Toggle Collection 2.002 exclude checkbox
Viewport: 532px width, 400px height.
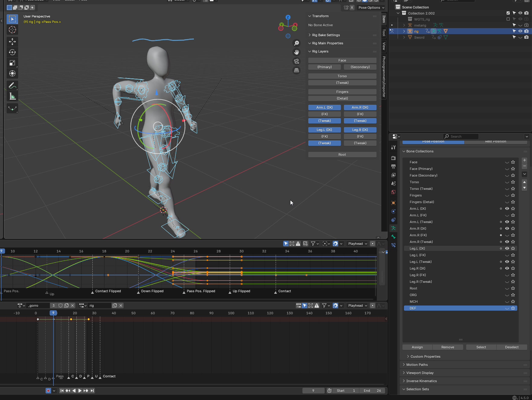[x=508, y=13]
